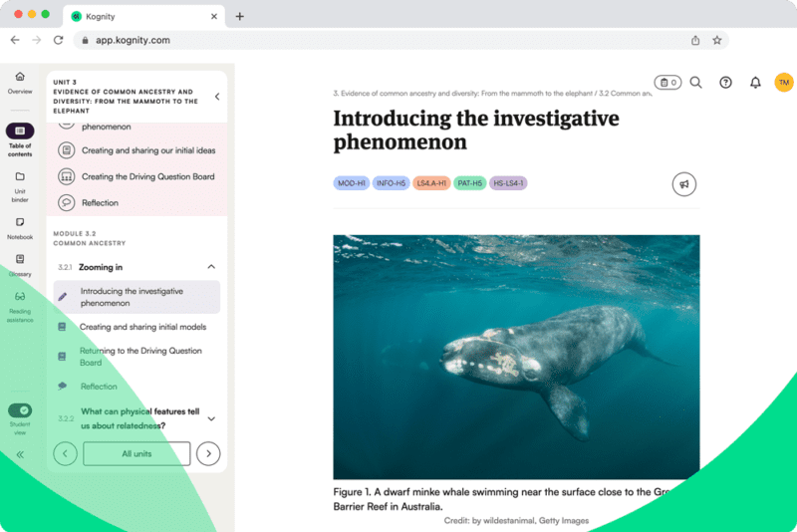Click the MOD-H1 blue tag
Image resolution: width=797 pixels, height=532 pixels.
coord(351,183)
